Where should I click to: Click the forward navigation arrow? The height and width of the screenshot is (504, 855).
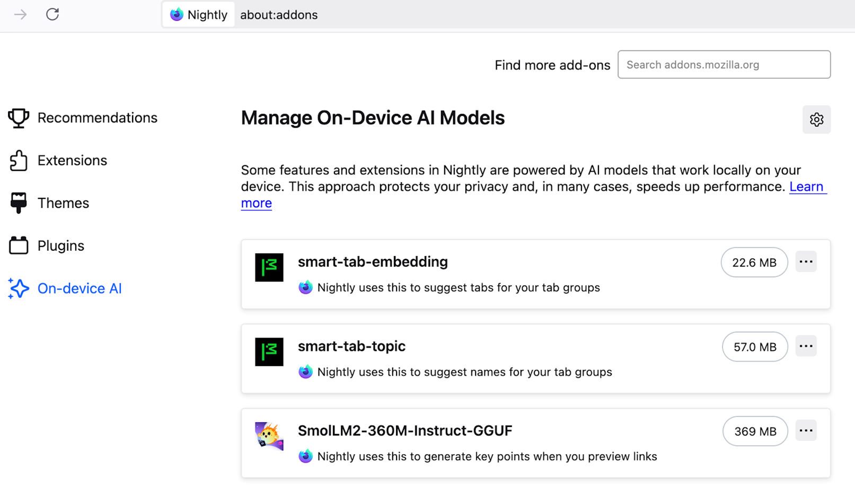pos(20,14)
